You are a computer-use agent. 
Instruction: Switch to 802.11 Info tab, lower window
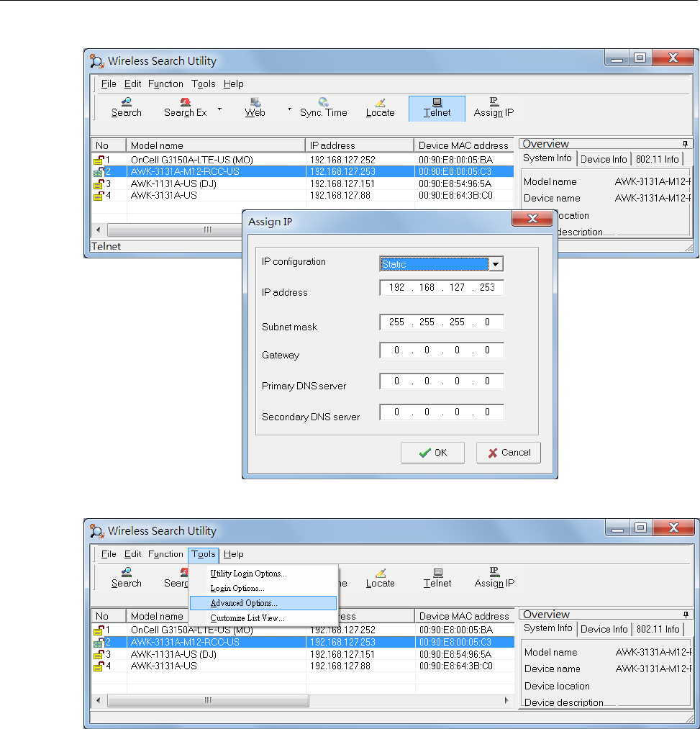658,629
